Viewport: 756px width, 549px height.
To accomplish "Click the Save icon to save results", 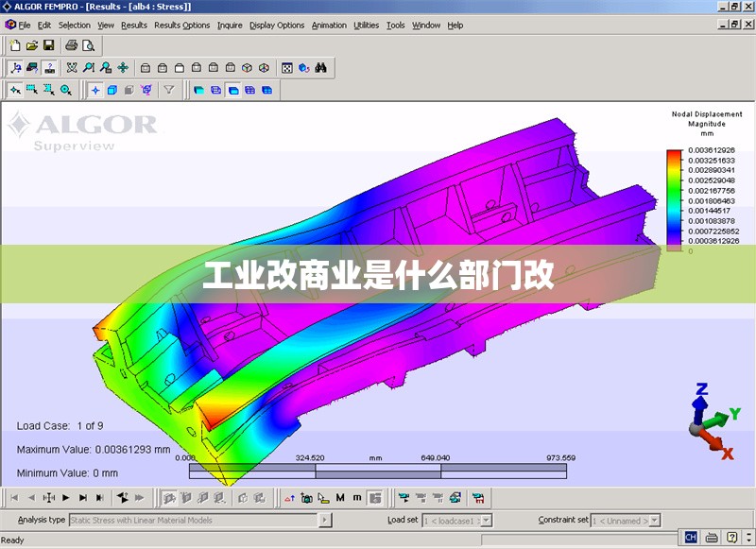I will pos(50,44).
